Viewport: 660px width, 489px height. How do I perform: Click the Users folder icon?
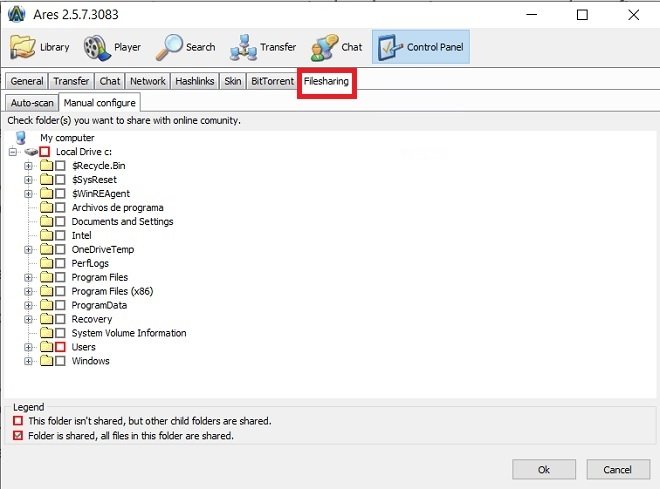(x=46, y=347)
